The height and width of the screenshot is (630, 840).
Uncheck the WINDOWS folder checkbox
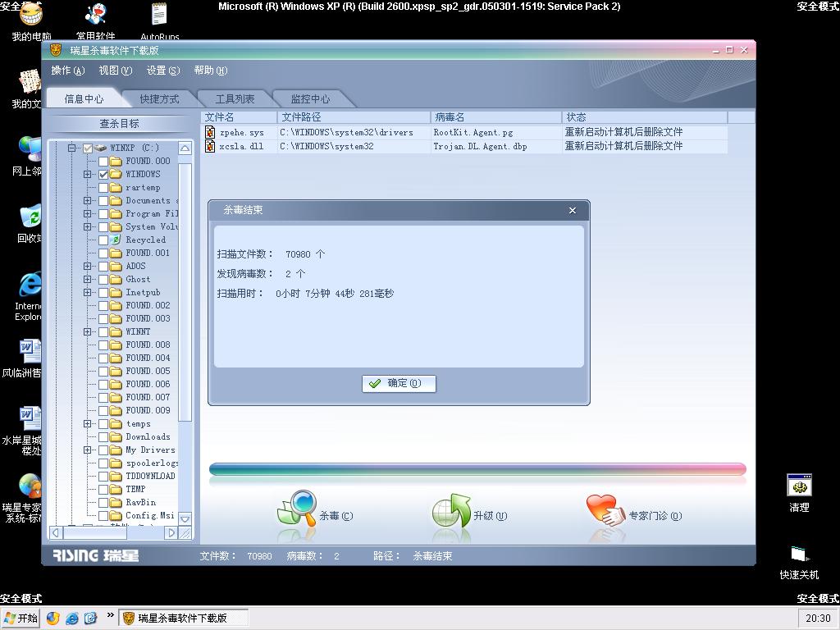103,174
